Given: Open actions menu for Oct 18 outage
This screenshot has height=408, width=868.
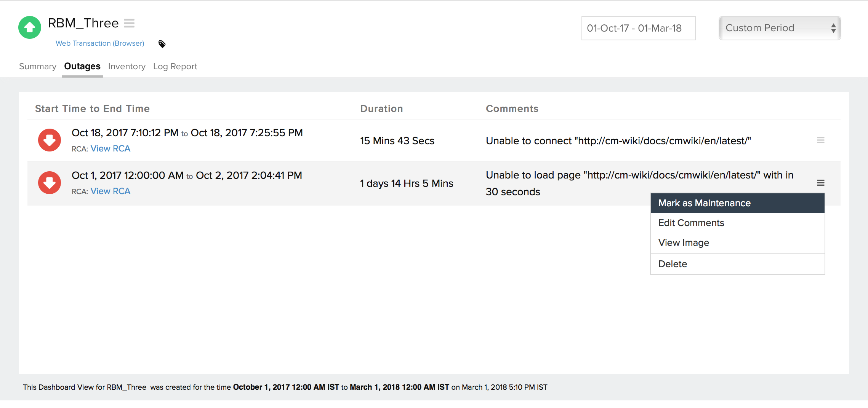Looking at the screenshot, I should pos(820,140).
